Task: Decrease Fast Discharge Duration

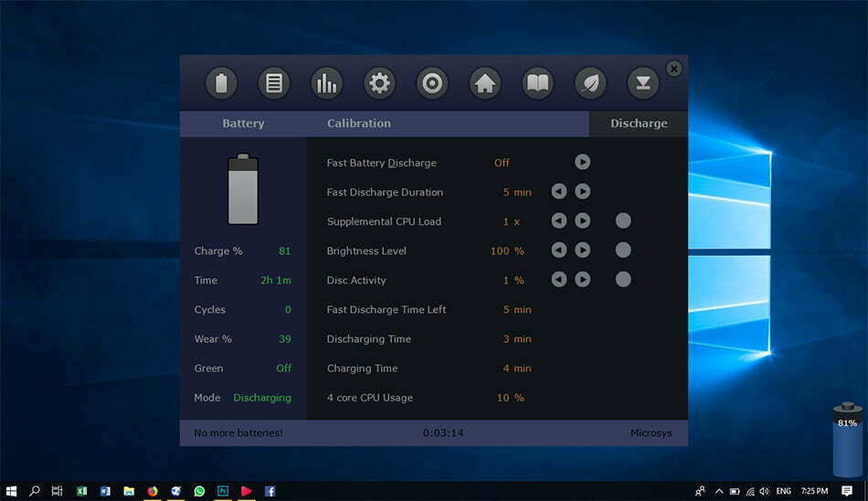Action: (x=559, y=191)
